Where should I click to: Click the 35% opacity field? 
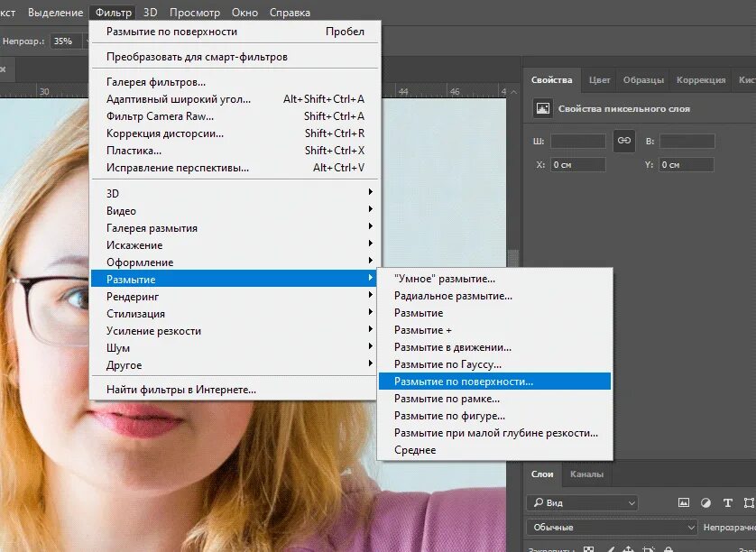[65, 41]
